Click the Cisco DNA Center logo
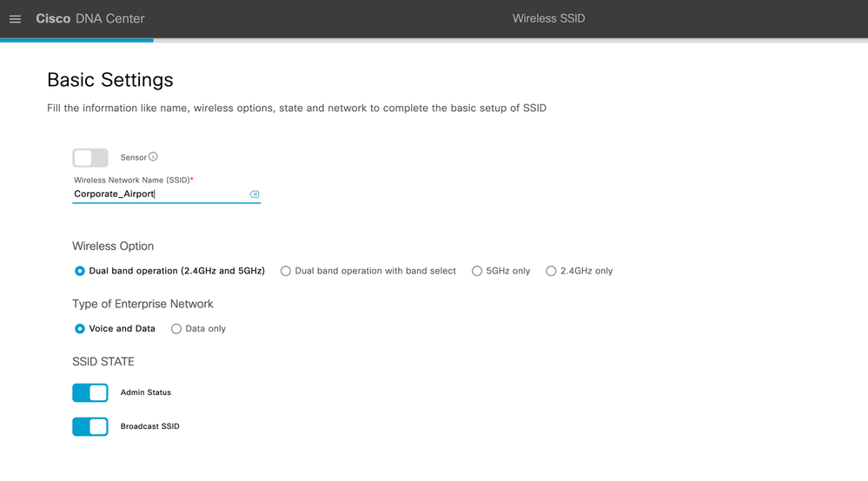The width and height of the screenshot is (868, 481). click(x=90, y=18)
